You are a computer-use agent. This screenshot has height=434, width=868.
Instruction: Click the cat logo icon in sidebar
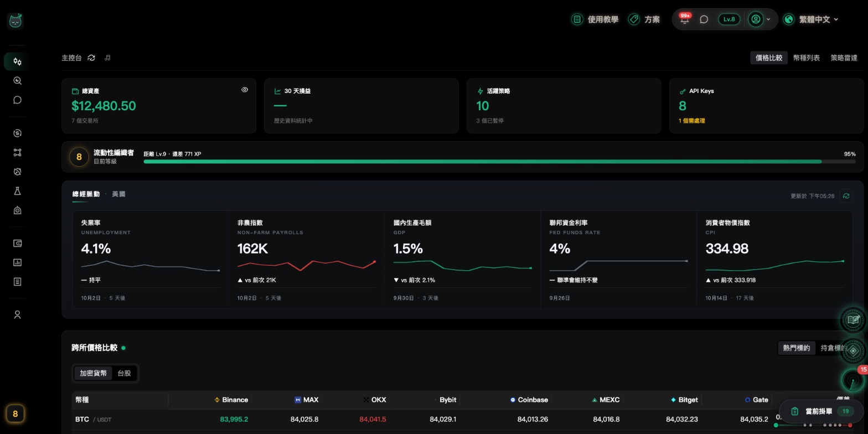coord(15,21)
